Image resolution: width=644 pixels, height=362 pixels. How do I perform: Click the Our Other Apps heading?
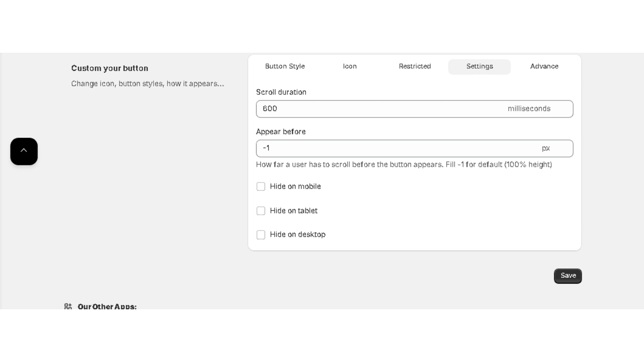pyautogui.click(x=107, y=306)
